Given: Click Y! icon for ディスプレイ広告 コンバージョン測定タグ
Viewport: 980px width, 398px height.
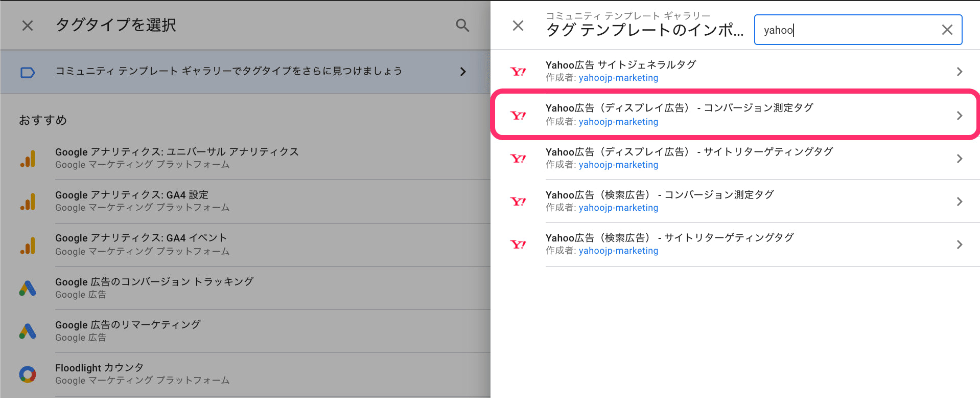Looking at the screenshot, I should [x=518, y=116].
